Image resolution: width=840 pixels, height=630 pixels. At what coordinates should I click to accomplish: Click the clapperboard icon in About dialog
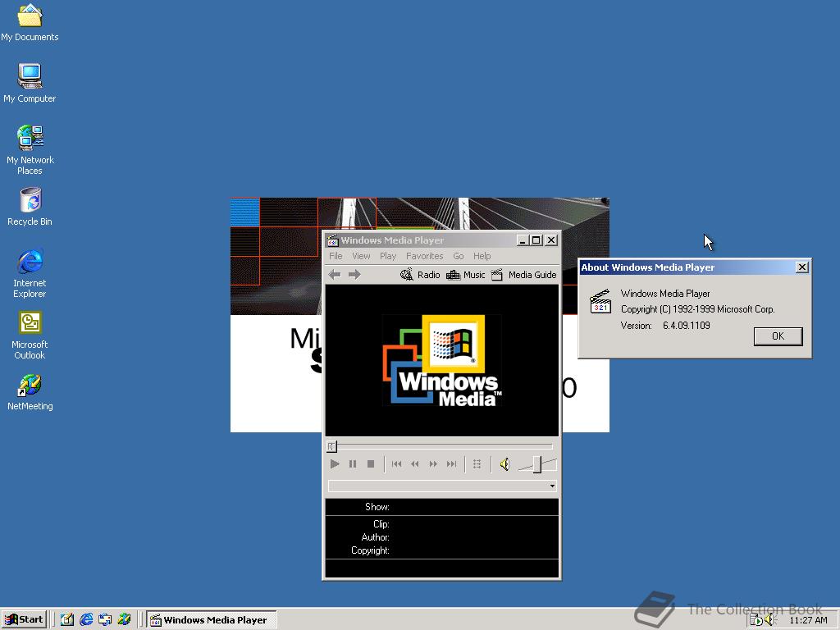tap(600, 301)
